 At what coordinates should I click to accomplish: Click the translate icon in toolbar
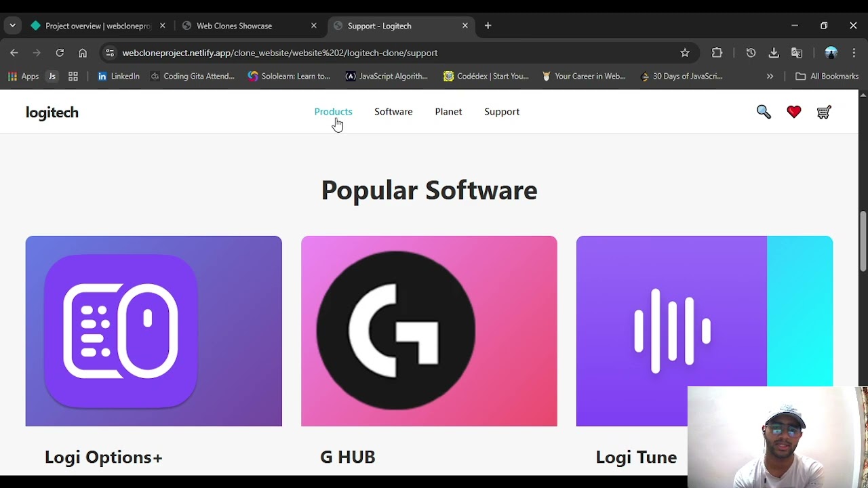797,53
